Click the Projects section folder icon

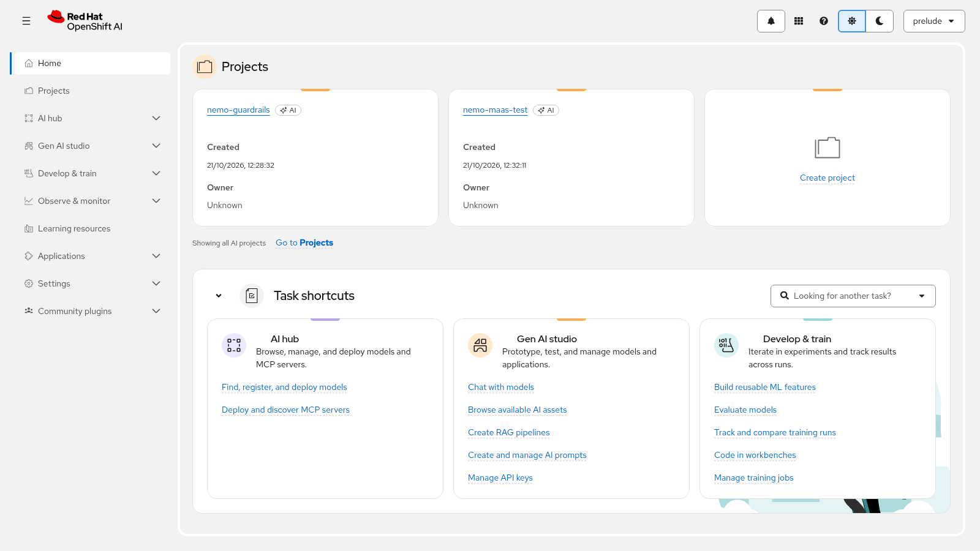point(205,67)
